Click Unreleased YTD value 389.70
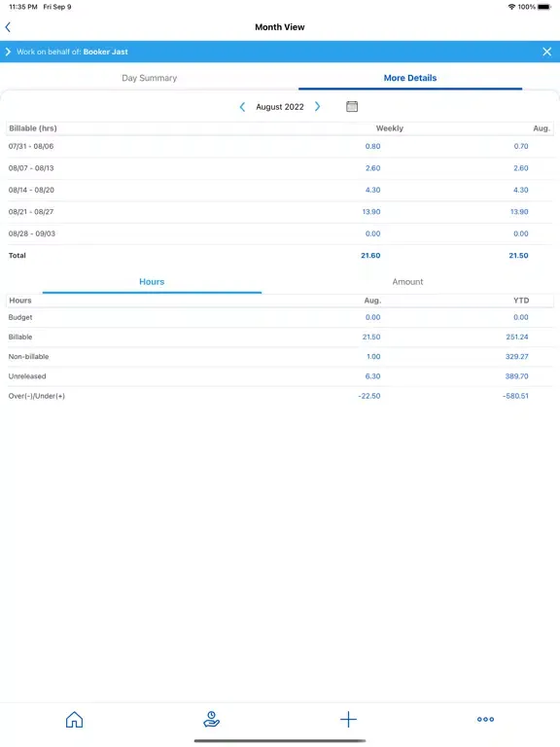The width and height of the screenshot is (560, 747). point(517,376)
